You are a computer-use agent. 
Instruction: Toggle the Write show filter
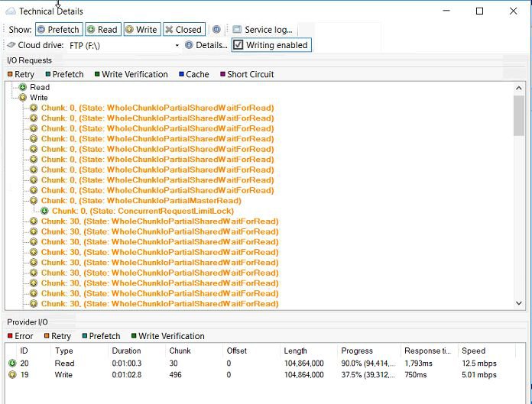142,30
